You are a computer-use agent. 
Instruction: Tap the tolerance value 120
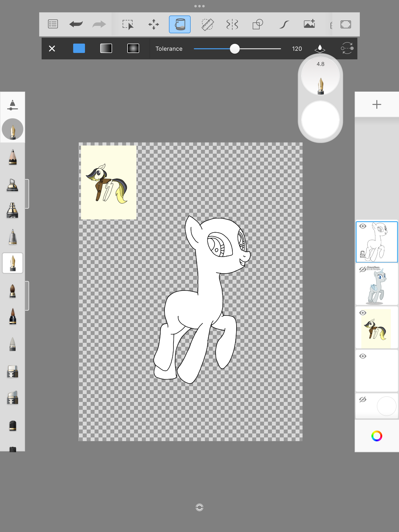click(x=297, y=49)
